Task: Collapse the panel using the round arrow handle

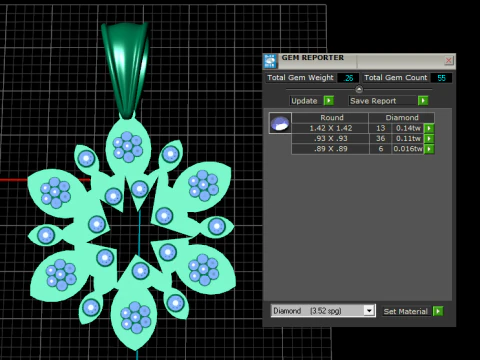Action: coord(359,89)
